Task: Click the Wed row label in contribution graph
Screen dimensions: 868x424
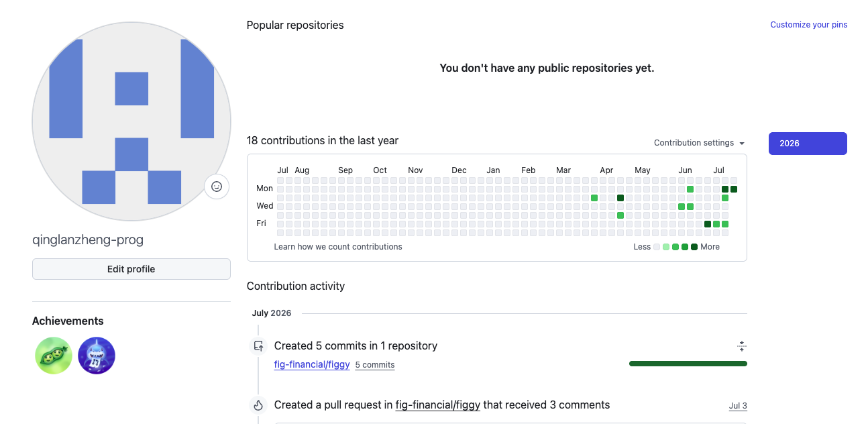Action: (264, 206)
